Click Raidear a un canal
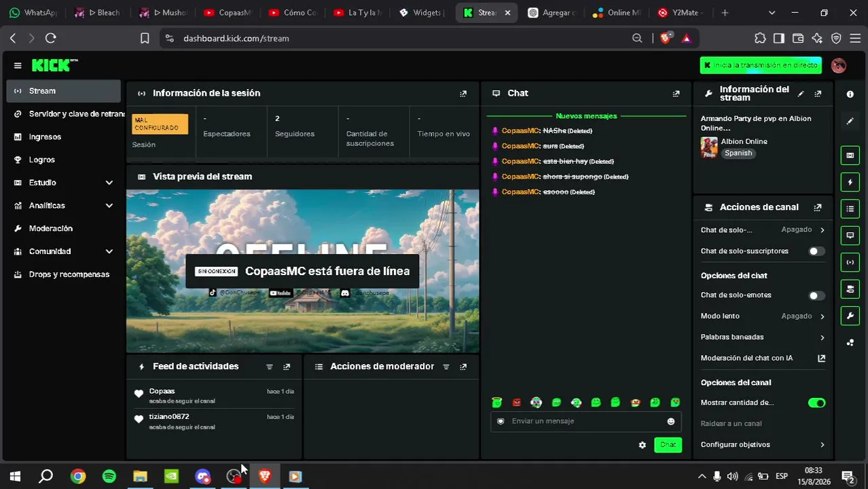This screenshot has width=868, height=489. [731, 424]
